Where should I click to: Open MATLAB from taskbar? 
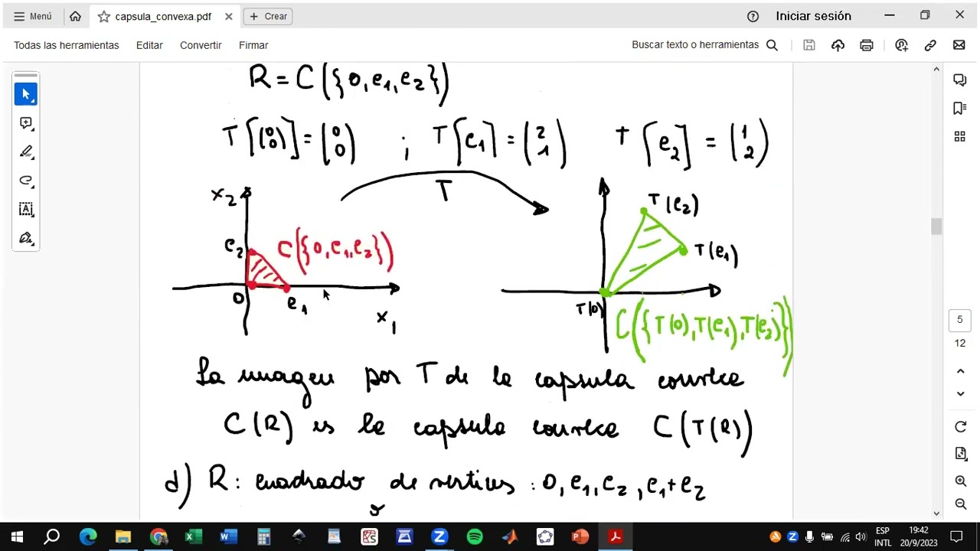click(510, 536)
